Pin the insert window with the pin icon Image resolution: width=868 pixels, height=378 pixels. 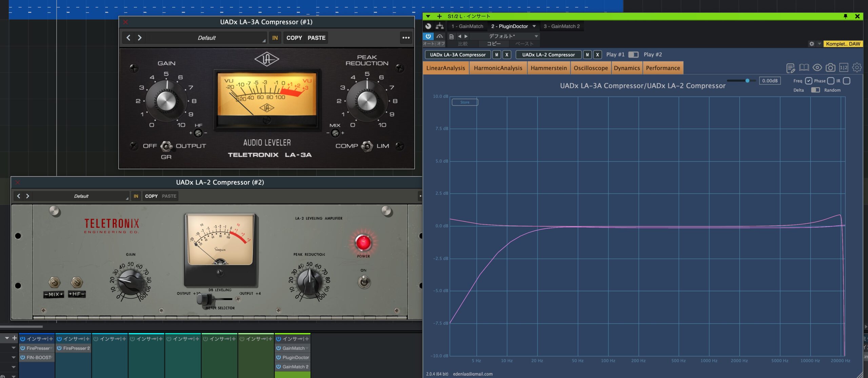click(x=845, y=16)
